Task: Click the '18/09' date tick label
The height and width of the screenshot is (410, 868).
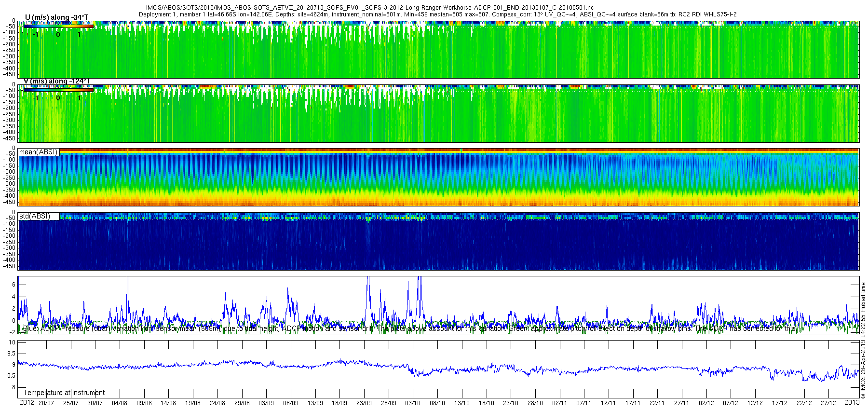Action: click(x=339, y=403)
